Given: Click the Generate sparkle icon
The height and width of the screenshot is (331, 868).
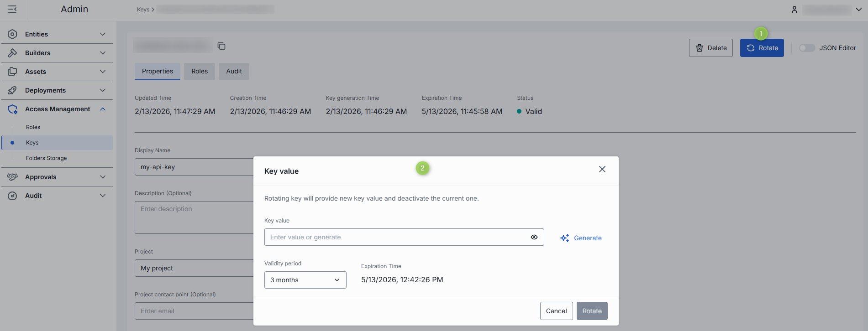Looking at the screenshot, I should coord(565,238).
